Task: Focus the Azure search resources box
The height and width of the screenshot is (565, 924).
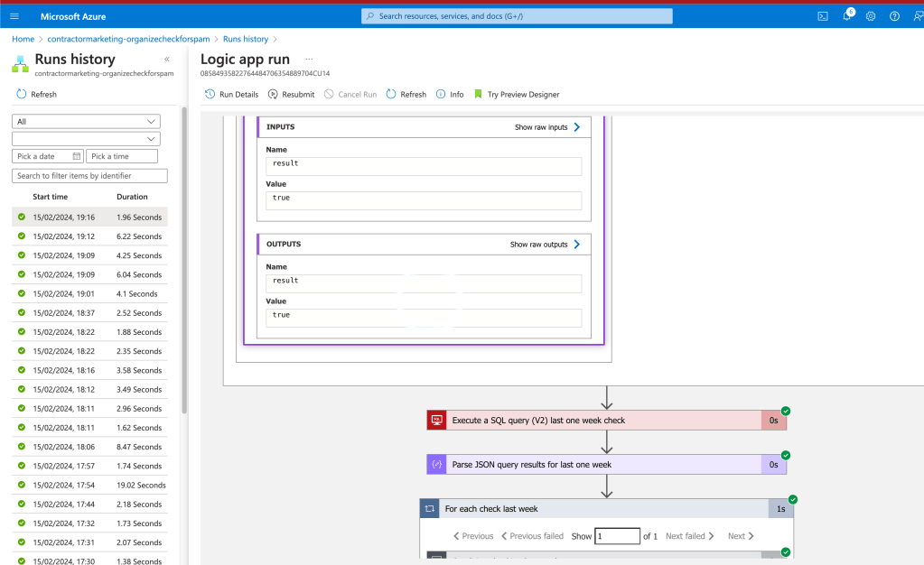Action: [x=517, y=16]
